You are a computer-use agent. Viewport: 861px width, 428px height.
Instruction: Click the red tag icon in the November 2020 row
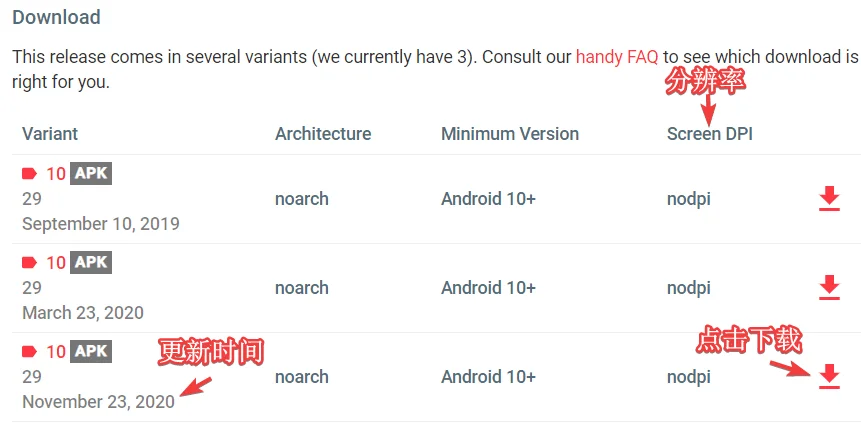point(29,352)
